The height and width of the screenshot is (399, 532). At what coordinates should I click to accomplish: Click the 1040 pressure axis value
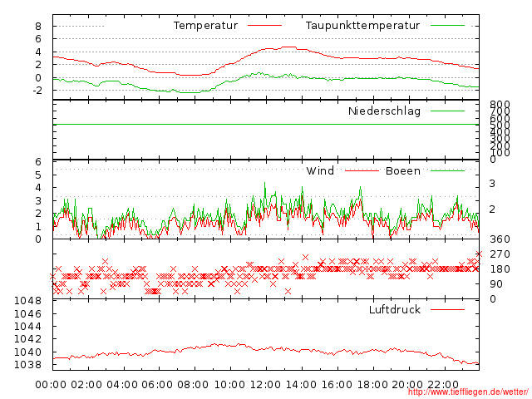pyautogui.click(x=27, y=352)
